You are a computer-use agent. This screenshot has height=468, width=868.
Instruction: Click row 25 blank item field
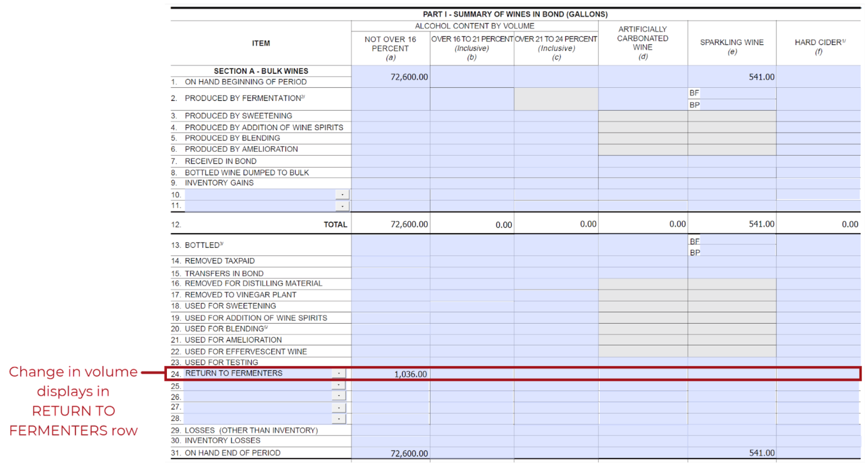pyautogui.click(x=258, y=385)
